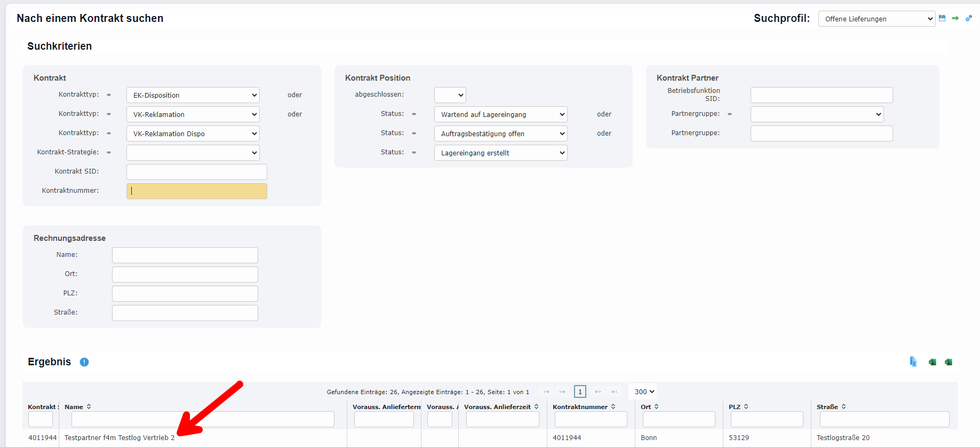Save the current search profile via disk icon

pos(942,18)
